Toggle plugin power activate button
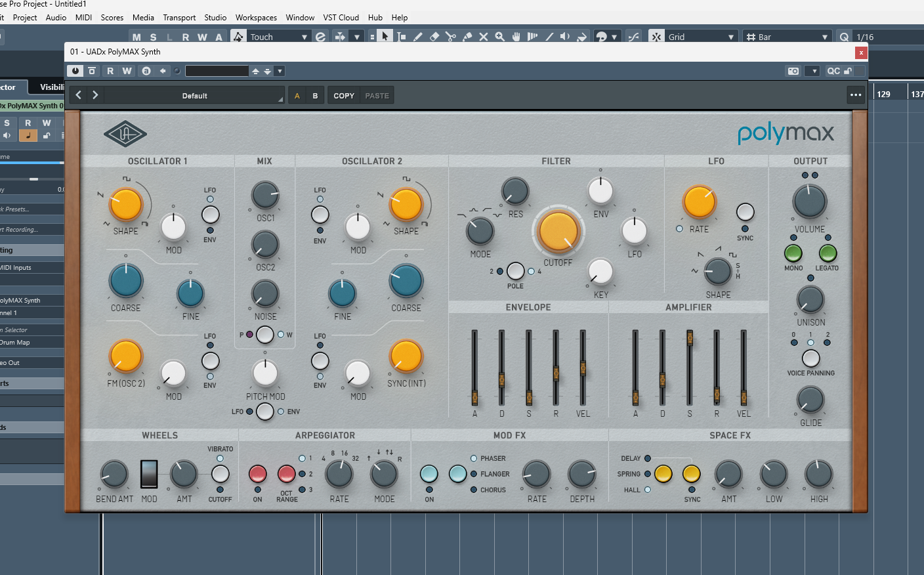 pyautogui.click(x=75, y=71)
